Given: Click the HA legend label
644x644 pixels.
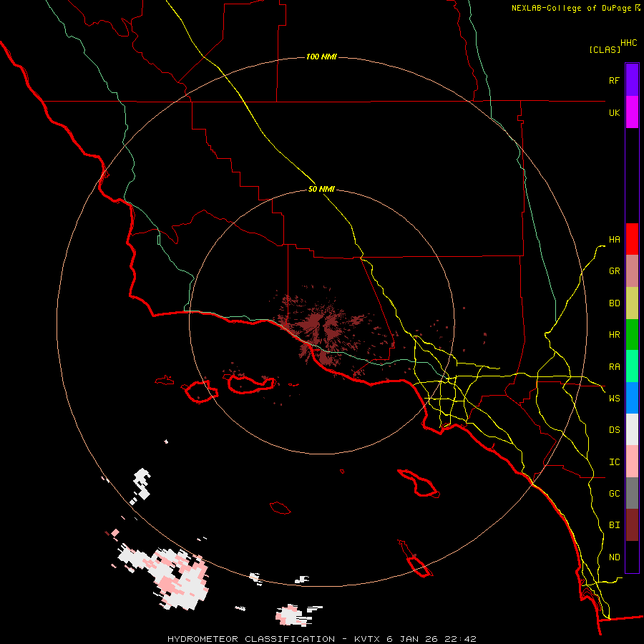Looking at the screenshot, I should pyautogui.click(x=614, y=240).
